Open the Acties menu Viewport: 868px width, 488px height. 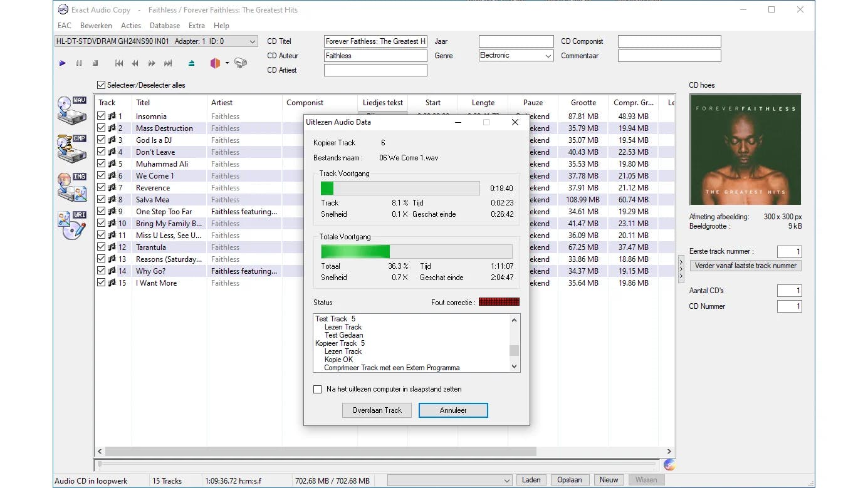pos(131,26)
